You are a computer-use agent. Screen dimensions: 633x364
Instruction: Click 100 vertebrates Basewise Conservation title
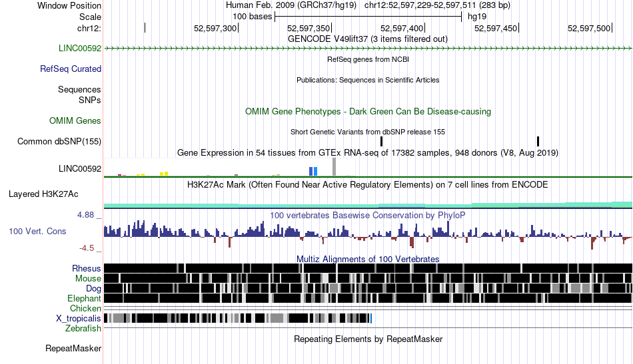[368, 215]
